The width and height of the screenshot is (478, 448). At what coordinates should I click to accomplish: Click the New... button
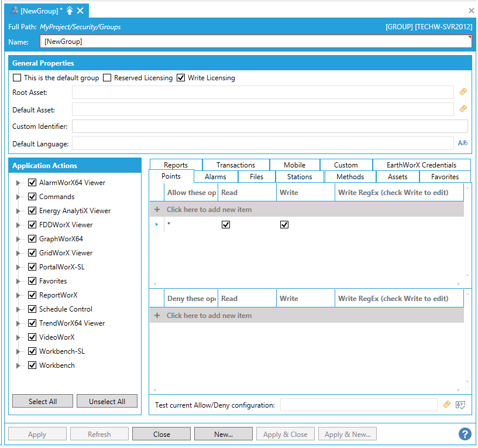coord(223,434)
